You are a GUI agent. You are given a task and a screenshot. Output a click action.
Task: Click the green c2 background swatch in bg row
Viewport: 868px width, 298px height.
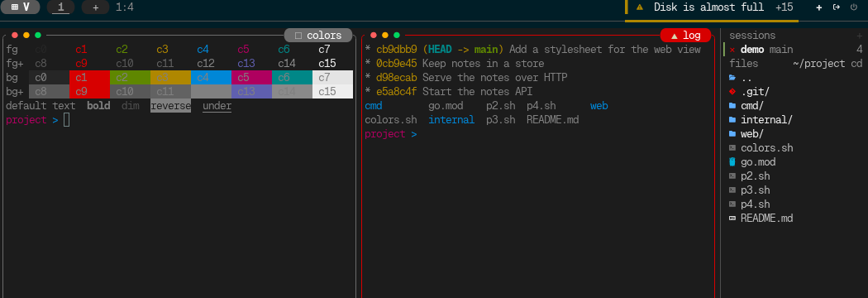point(130,78)
